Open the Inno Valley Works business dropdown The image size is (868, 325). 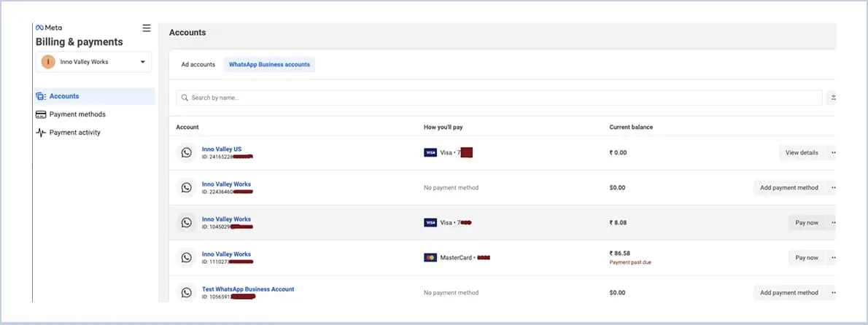(93, 62)
